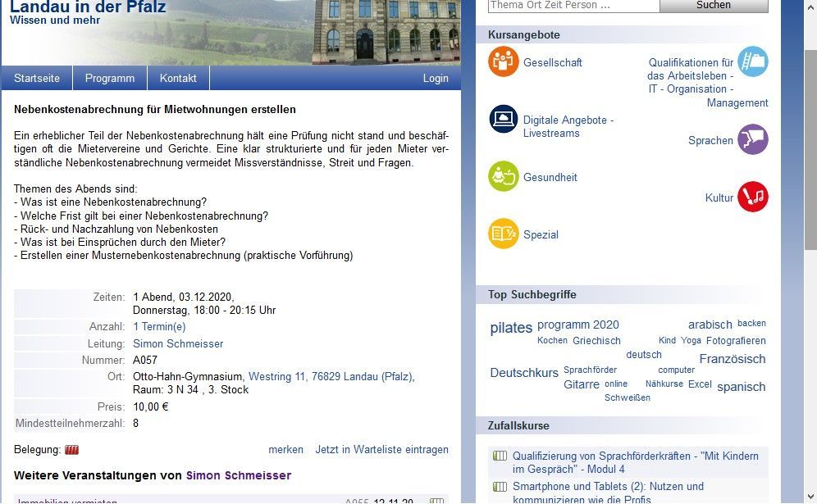The height and width of the screenshot is (504, 817).
Task: Click into the Thema Ort Zeit search field
Action: [x=573, y=5]
